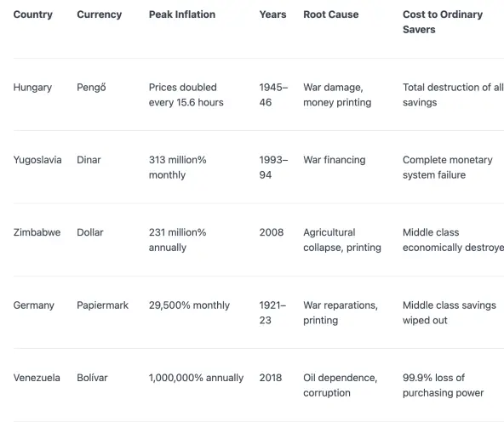Select the Venezuela country cell

(37, 378)
